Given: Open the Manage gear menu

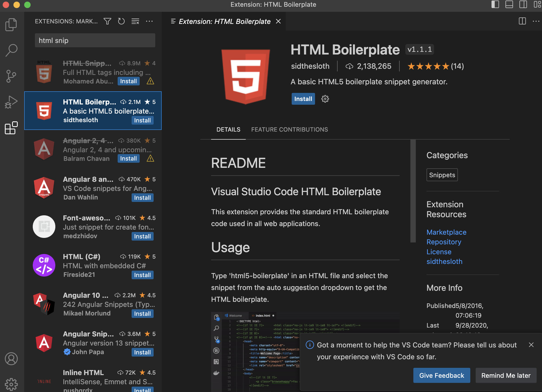Looking at the screenshot, I should [11, 384].
